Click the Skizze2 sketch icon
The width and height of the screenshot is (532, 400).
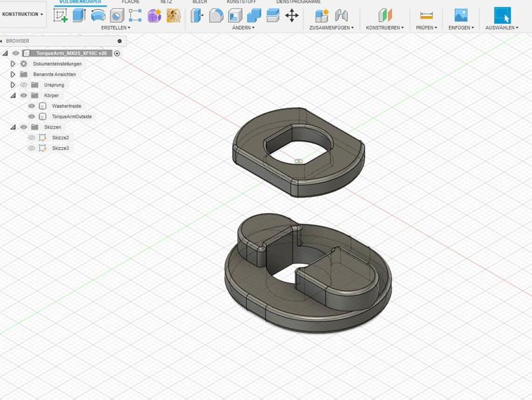[x=43, y=138]
